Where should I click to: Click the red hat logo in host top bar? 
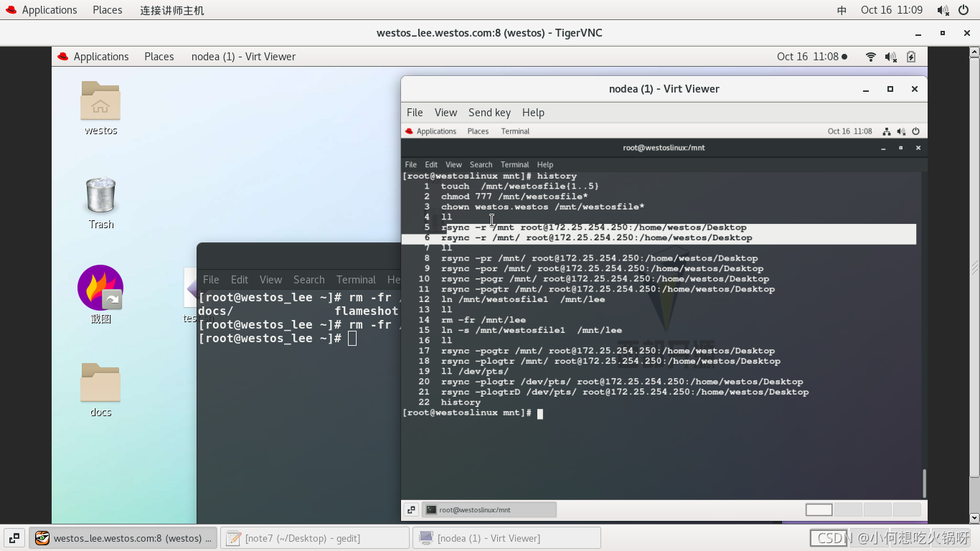(x=11, y=10)
